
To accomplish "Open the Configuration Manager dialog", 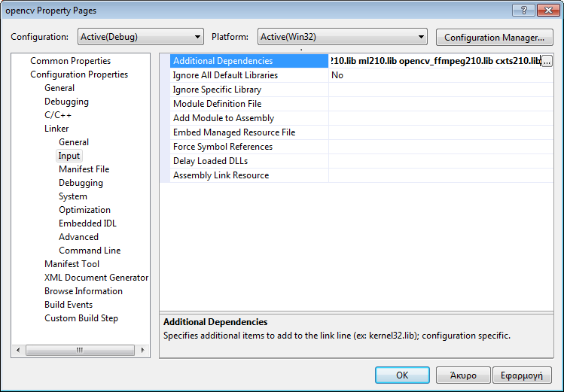I will point(494,38).
